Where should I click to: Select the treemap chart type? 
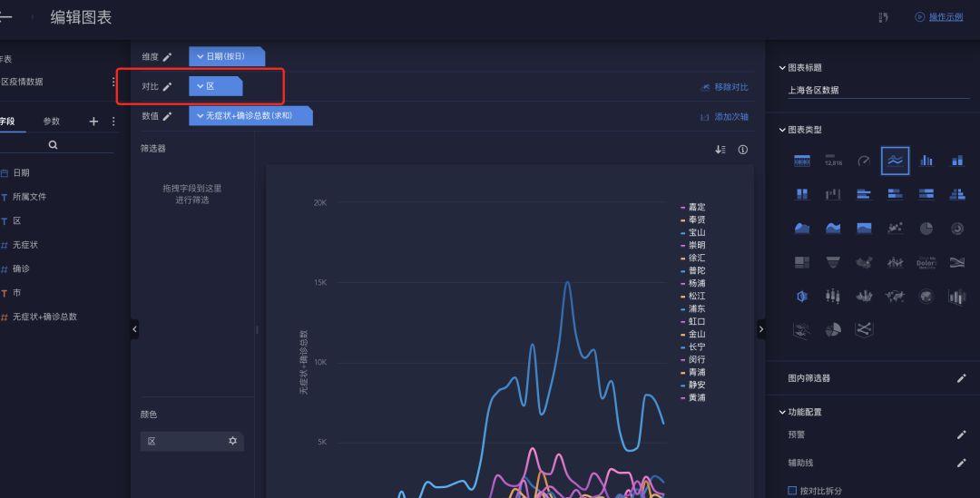pos(802,262)
